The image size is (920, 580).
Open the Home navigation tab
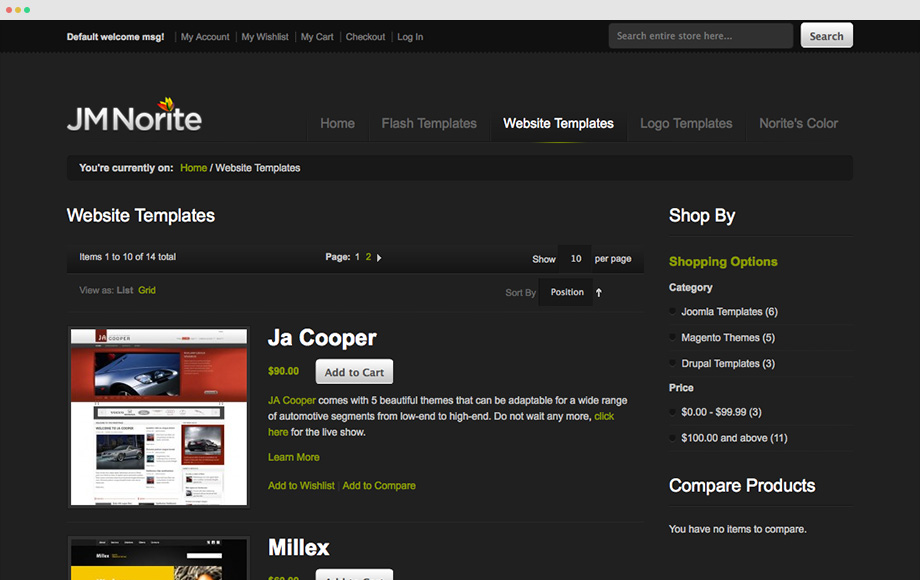coord(337,124)
